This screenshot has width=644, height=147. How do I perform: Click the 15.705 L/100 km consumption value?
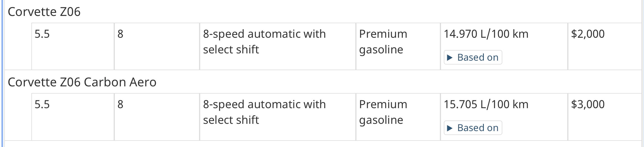pyautogui.click(x=486, y=105)
